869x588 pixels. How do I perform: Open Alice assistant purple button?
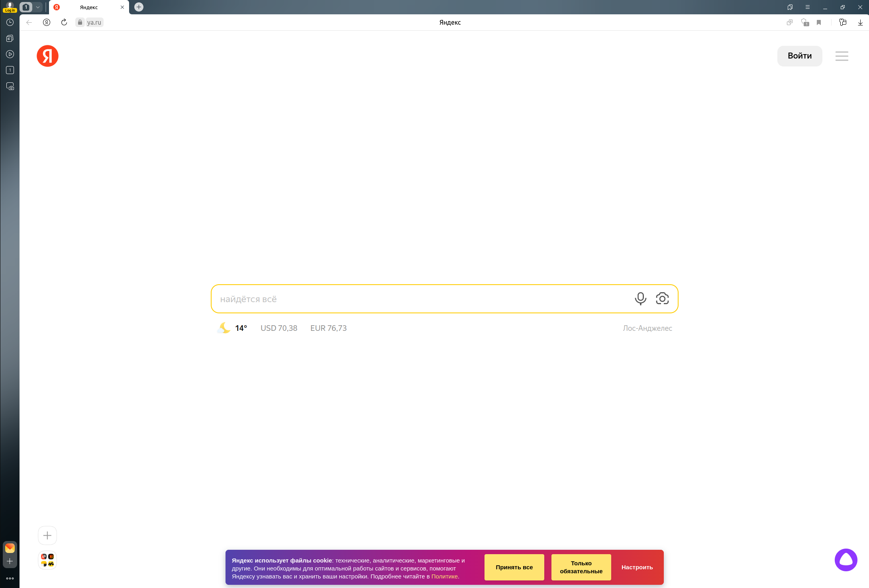[845, 560]
